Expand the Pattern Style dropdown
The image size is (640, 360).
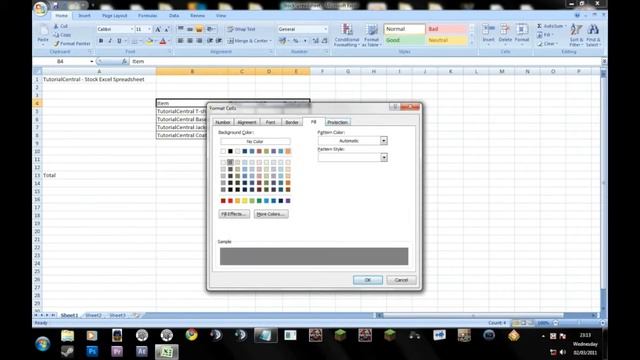click(384, 158)
